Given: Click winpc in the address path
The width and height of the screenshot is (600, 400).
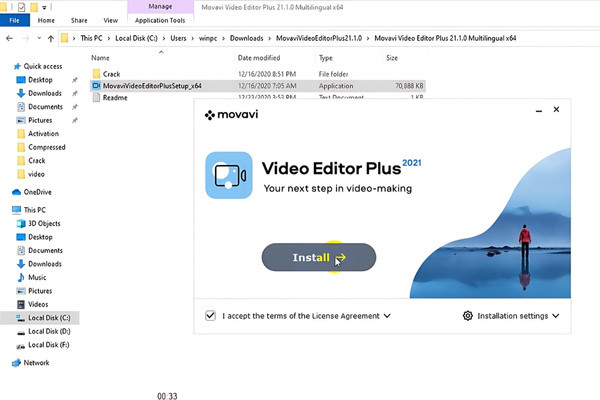Looking at the screenshot, I should point(208,38).
